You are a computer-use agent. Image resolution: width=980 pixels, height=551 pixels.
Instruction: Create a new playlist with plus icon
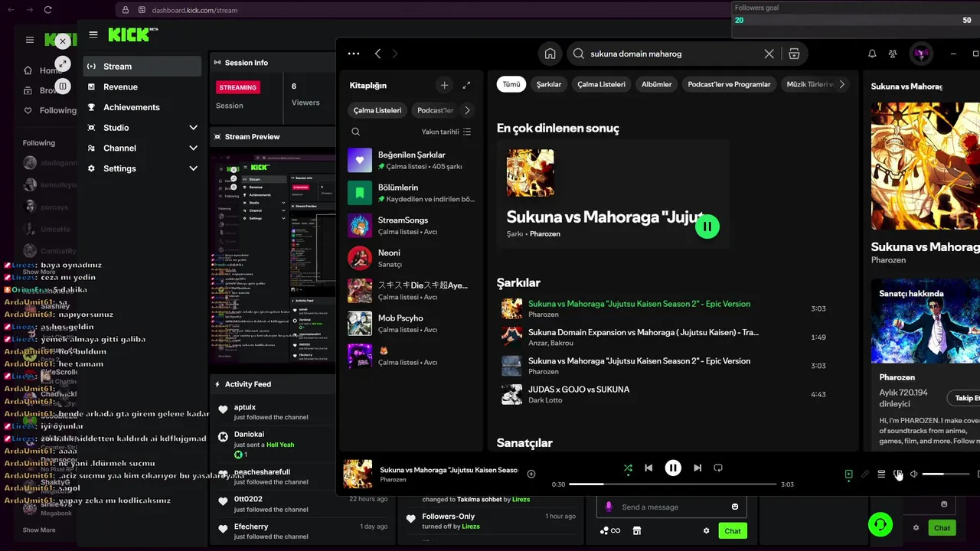coord(444,85)
